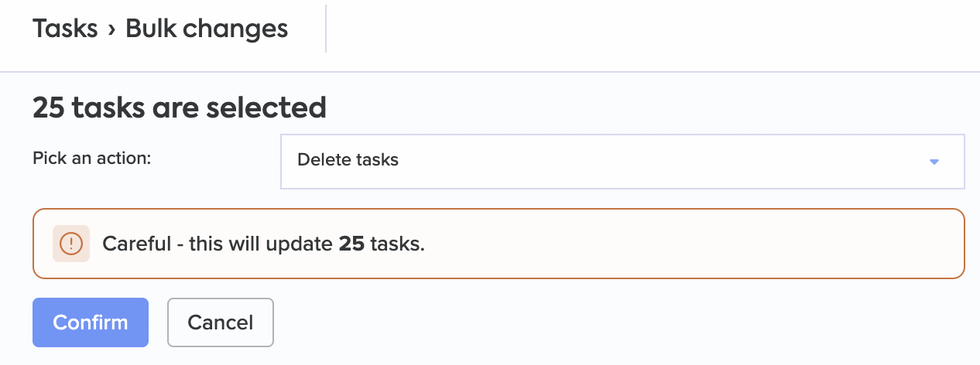Screen dimensions: 980x365
Task: Click the empty area right of the Cancel button
Action: click(619, 322)
